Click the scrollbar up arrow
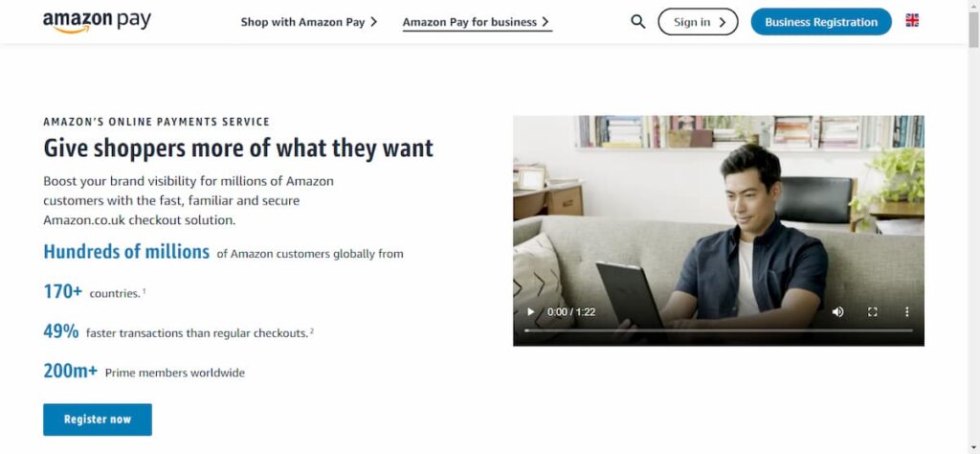The image size is (980, 454). (x=973, y=5)
